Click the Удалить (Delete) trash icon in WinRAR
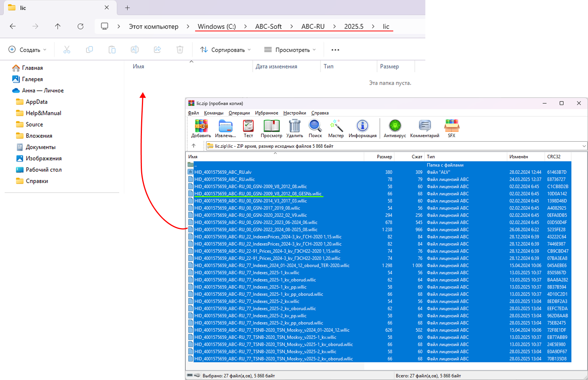The width and height of the screenshot is (588, 380). click(x=295, y=128)
